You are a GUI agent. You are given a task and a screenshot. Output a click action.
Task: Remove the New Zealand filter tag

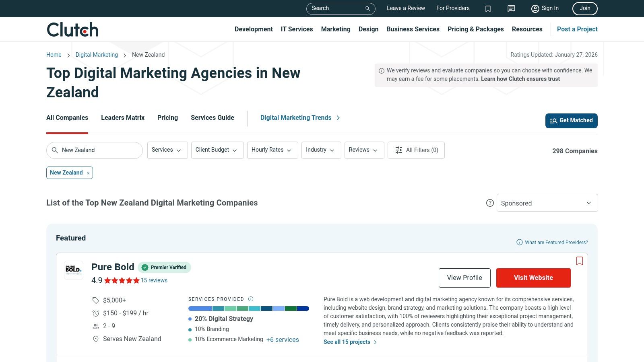(88, 173)
